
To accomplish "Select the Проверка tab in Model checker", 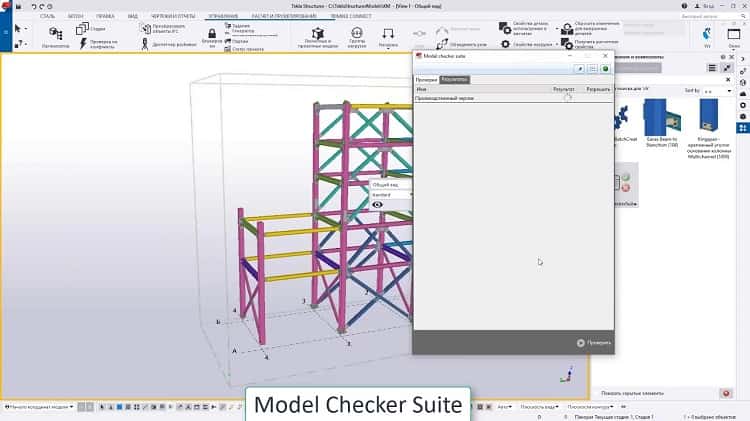I will tap(426, 79).
